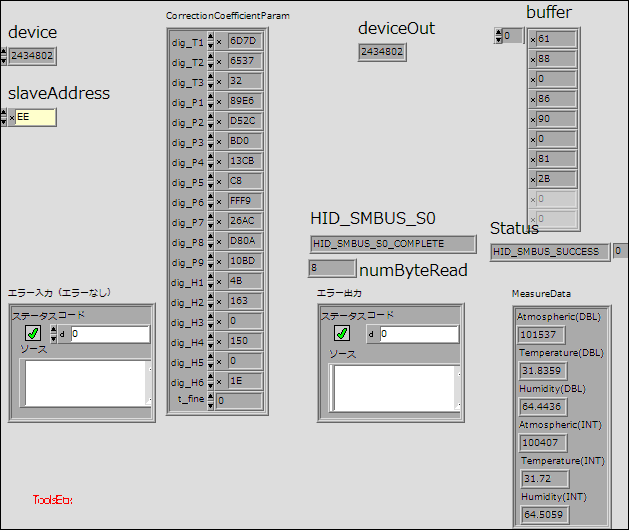Select the buffer array index field

513,36
